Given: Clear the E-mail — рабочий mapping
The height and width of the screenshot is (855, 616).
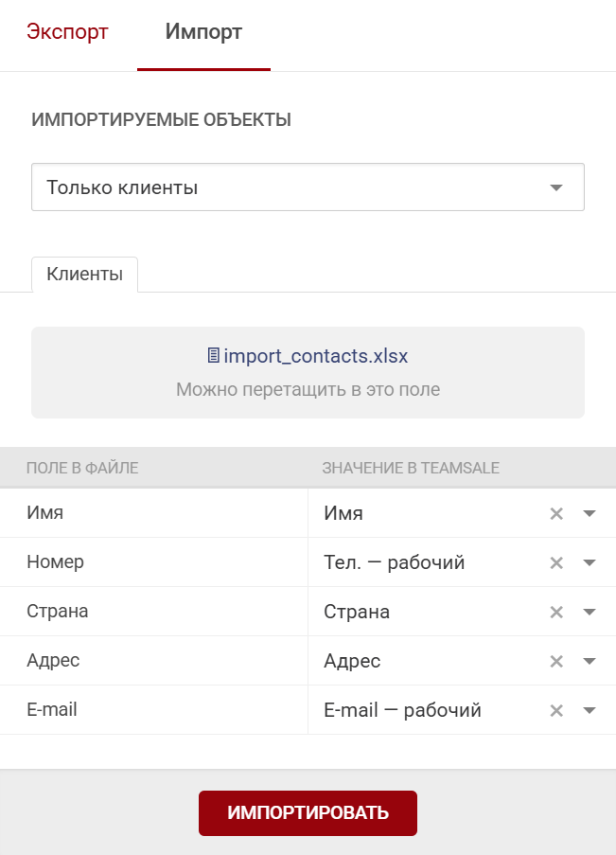Looking at the screenshot, I should tap(556, 710).
